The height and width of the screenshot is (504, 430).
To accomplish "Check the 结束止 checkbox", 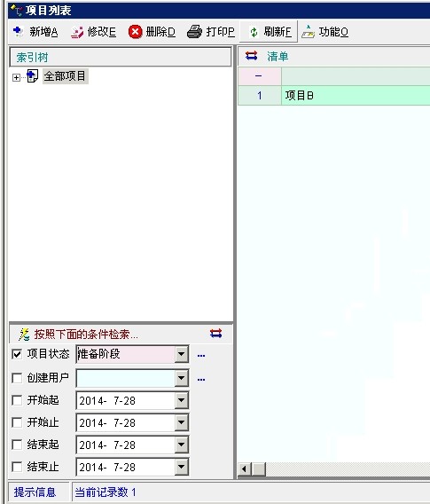I will tap(17, 467).
